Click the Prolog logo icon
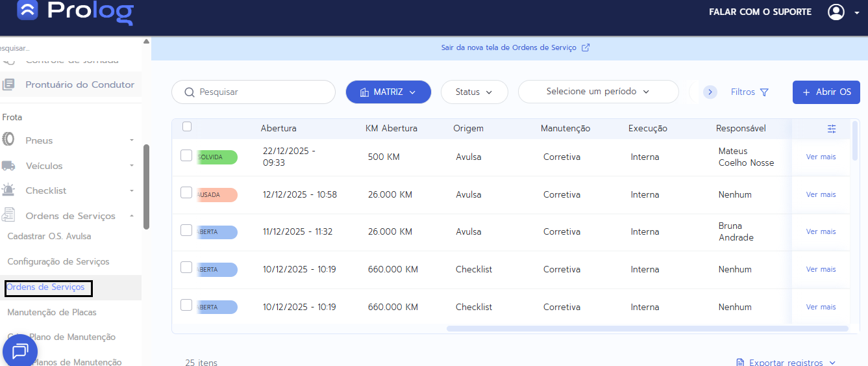Image resolution: width=868 pixels, height=366 pixels. [27, 11]
